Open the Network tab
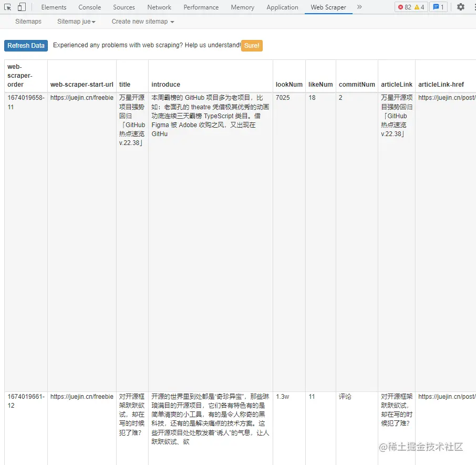 [x=159, y=7]
